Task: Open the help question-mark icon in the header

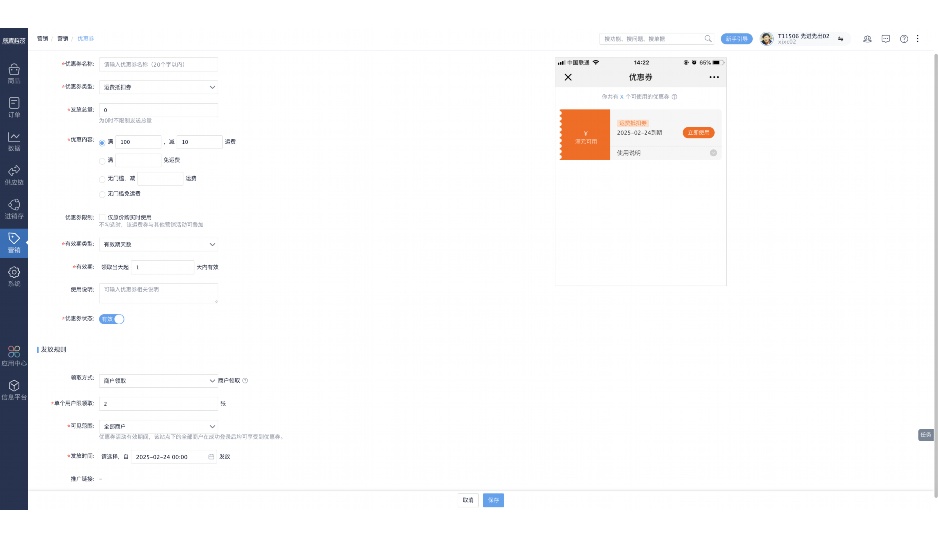Action: pos(904,39)
